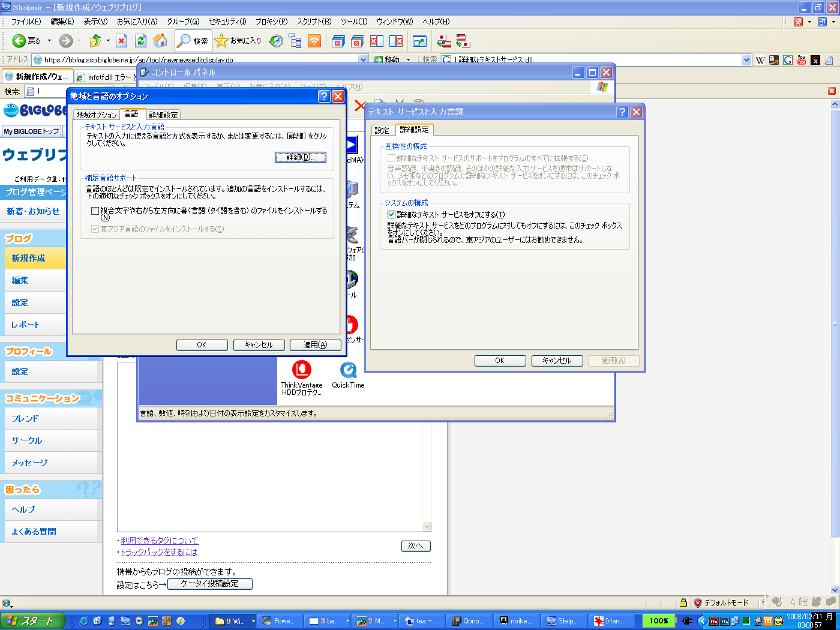Open the QuickTime control panel icon
The width and height of the screenshot is (840, 630).
tap(348, 375)
